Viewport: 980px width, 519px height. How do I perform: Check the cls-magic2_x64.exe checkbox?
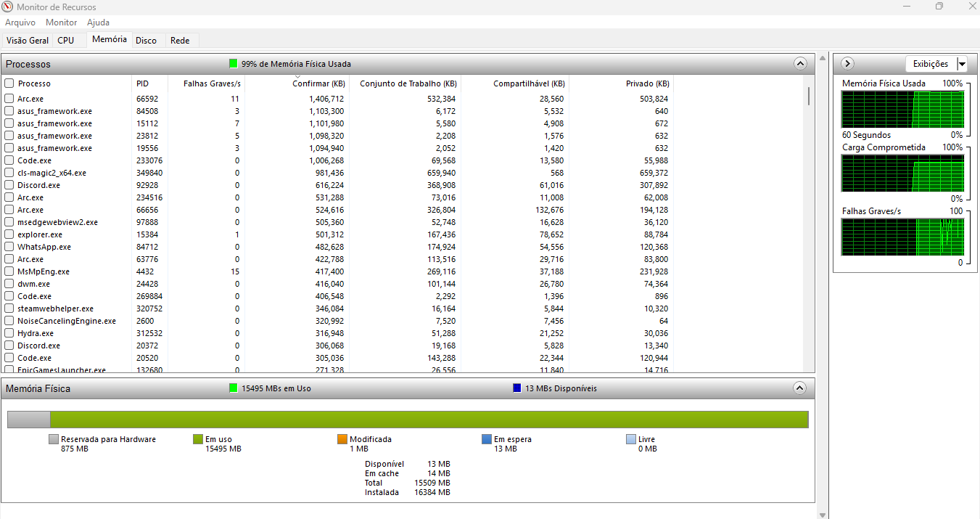pyautogui.click(x=9, y=173)
